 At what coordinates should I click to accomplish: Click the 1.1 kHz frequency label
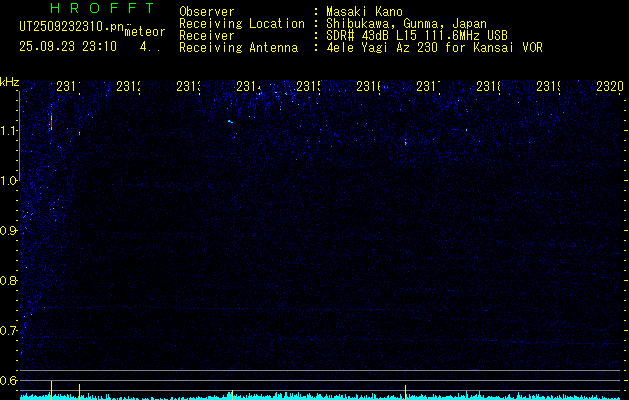point(10,131)
